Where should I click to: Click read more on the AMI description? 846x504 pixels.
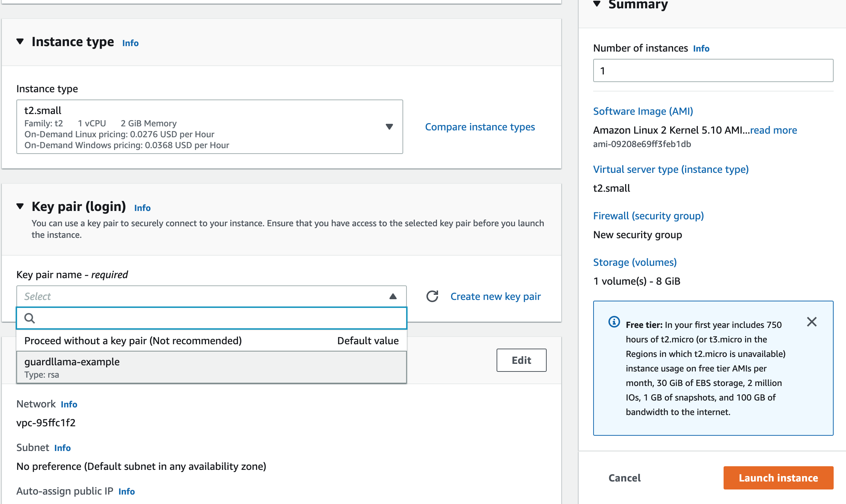tap(773, 130)
